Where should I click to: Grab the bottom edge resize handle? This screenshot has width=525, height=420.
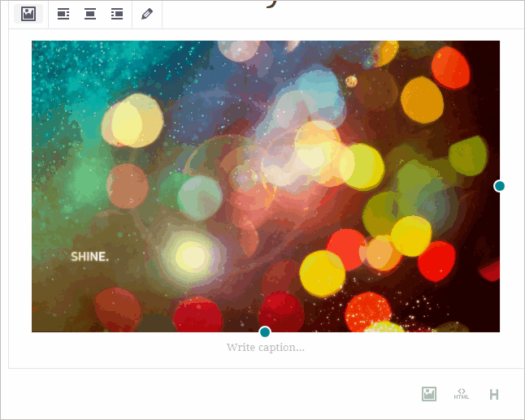tap(265, 332)
